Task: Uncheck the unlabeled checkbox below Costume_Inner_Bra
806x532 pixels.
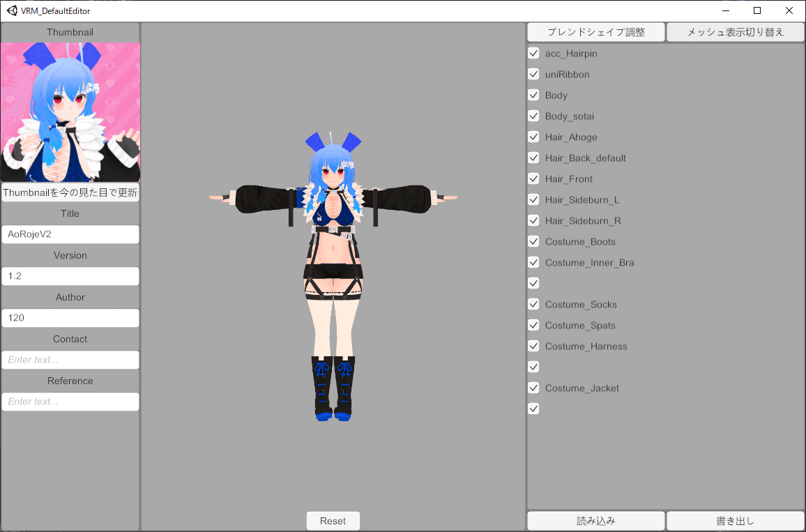Action: click(x=533, y=283)
